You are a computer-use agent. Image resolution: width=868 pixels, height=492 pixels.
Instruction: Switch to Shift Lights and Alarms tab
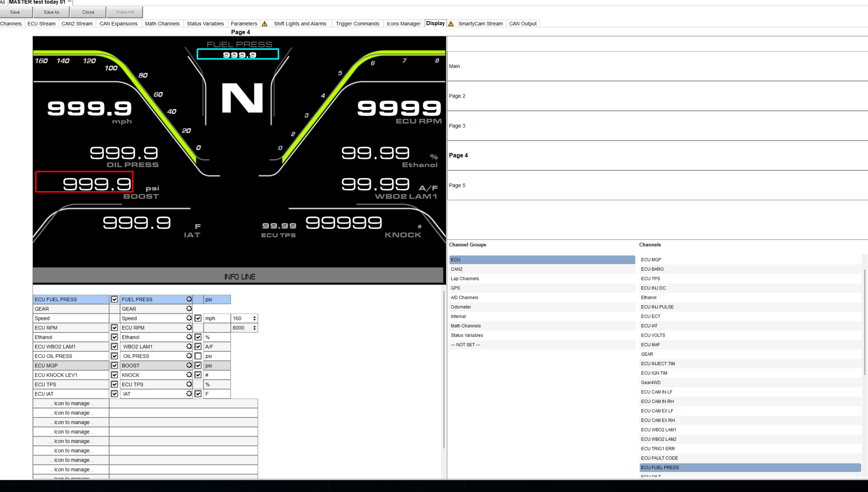[300, 24]
